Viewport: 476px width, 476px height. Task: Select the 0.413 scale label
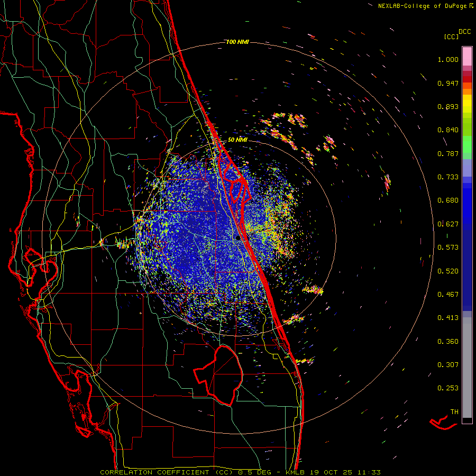pyautogui.click(x=448, y=318)
